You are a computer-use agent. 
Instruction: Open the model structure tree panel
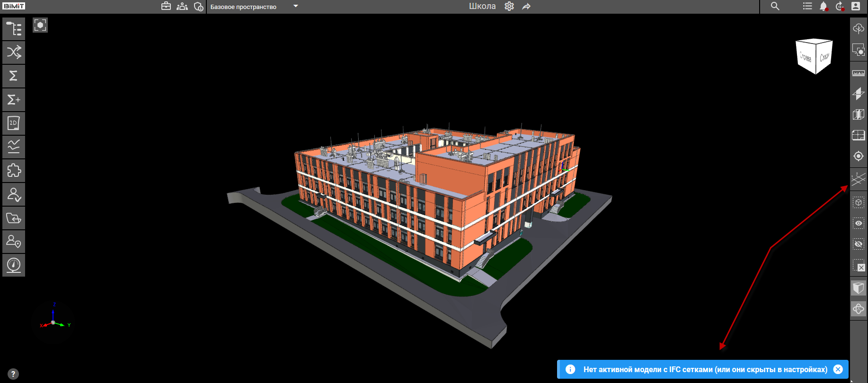pos(14,29)
